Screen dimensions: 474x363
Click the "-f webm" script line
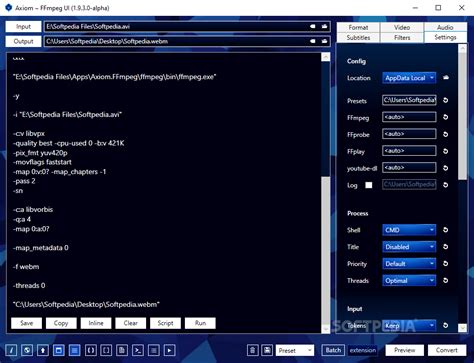(x=26, y=267)
